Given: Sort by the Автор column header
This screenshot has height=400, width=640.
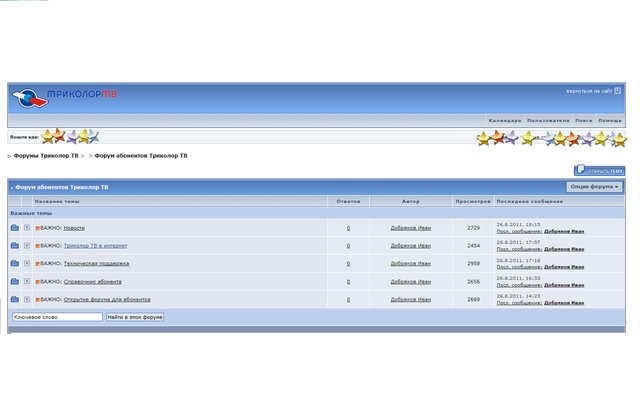Looking at the screenshot, I should [x=411, y=201].
